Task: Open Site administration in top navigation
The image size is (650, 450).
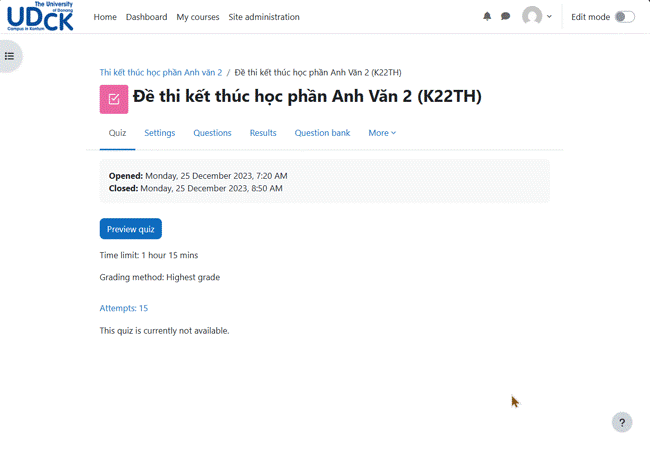Action: coord(263,17)
